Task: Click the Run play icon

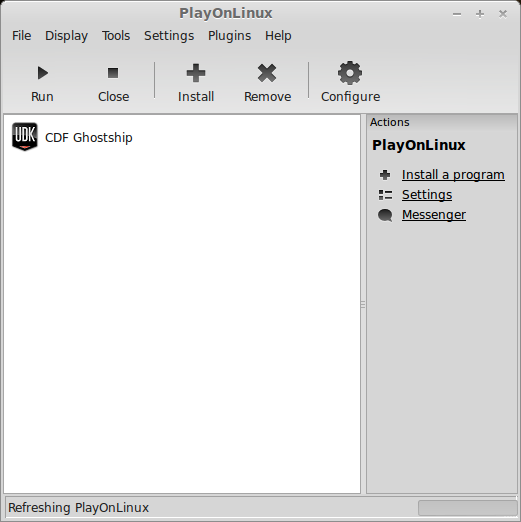Action: (42, 73)
